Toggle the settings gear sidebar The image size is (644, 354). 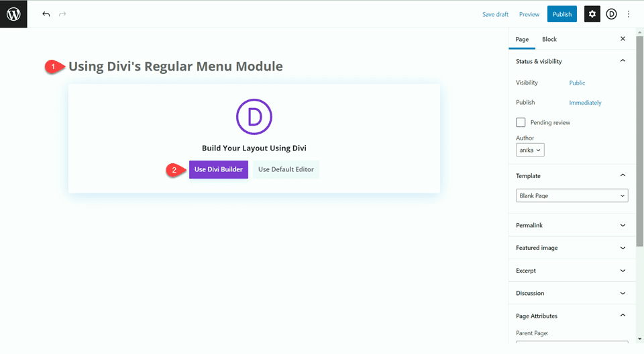click(x=592, y=14)
